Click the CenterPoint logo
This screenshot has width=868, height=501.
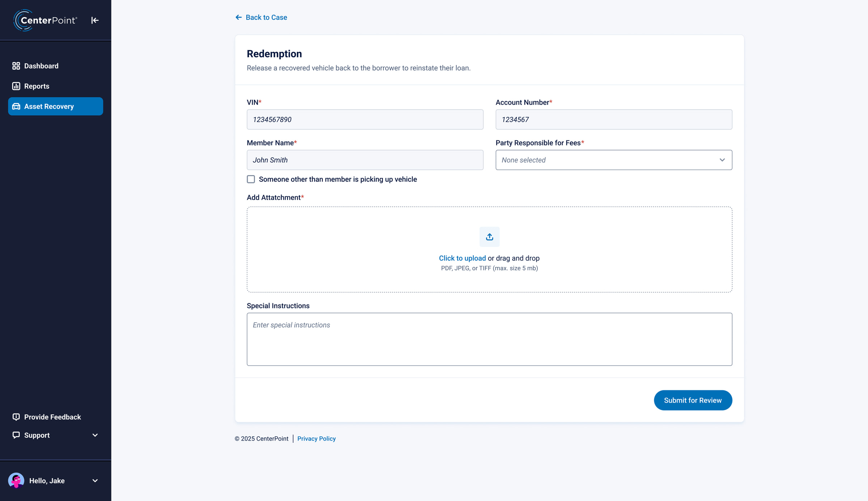[45, 20]
